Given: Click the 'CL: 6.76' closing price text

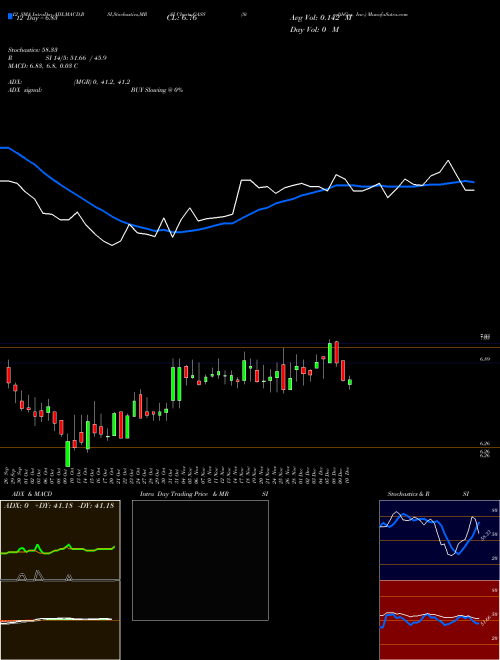Looking at the screenshot, I should (x=182, y=18).
